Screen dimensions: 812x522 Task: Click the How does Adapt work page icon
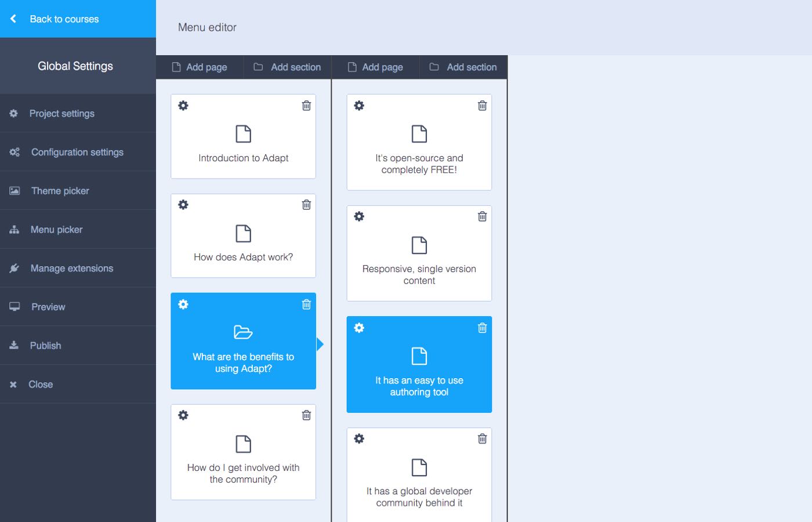[x=244, y=233]
